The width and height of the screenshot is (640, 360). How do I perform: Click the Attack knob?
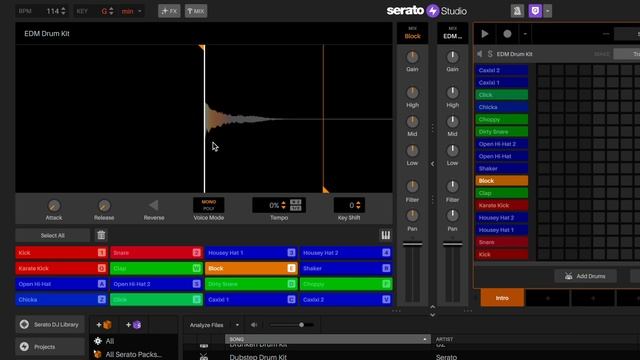(54, 206)
